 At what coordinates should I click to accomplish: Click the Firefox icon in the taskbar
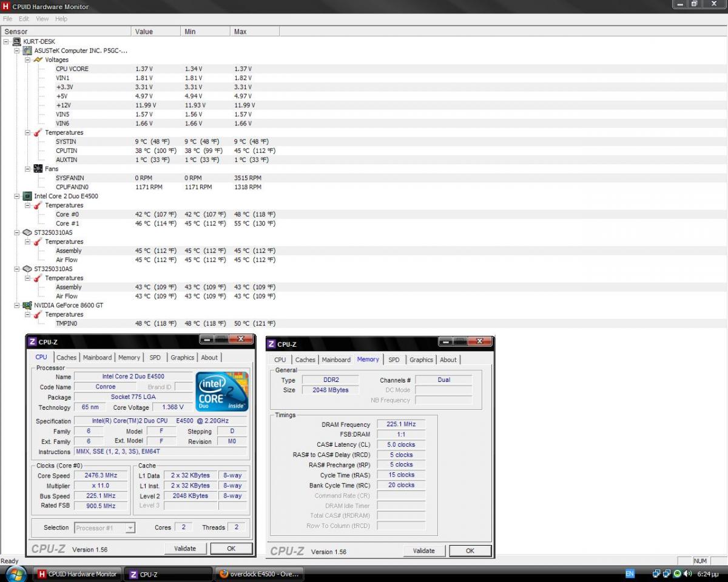click(x=223, y=574)
